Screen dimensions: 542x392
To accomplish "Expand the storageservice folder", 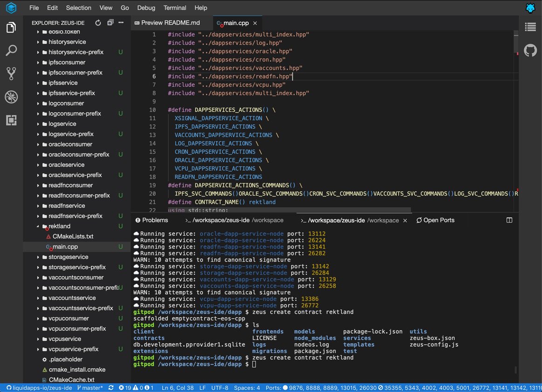I will point(68,257).
